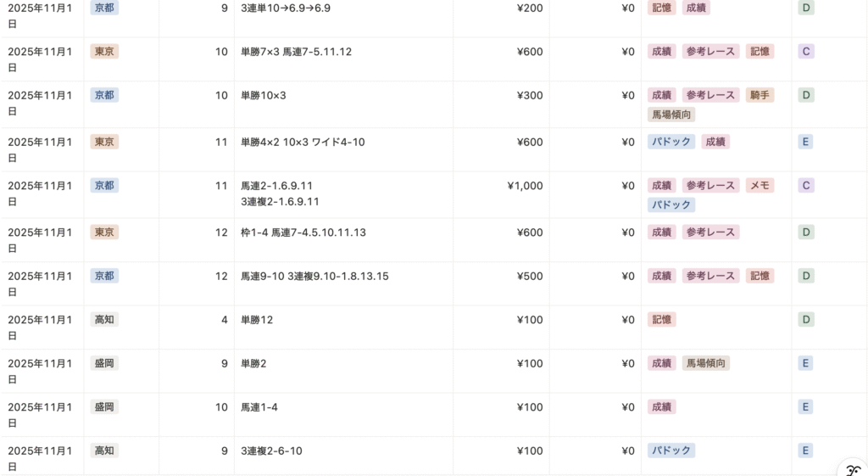Click 馬場傾向 tag in the 盛岡 単勝2 row
The image size is (868, 476).
coord(705,363)
